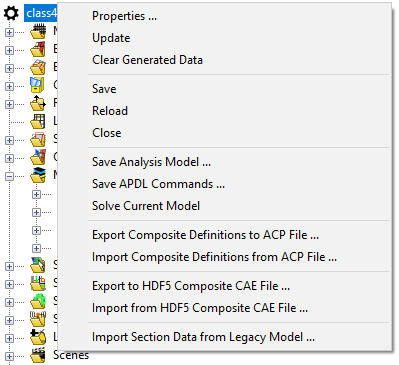Select the folder icon with table grid
This screenshot has width=399, height=365.
[38, 122]
